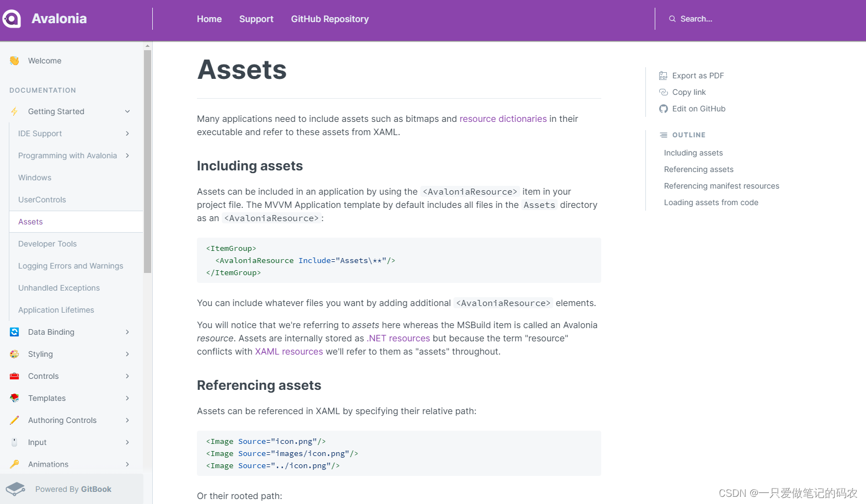Click the Referencing assets heading

click(x=259, y=385)
